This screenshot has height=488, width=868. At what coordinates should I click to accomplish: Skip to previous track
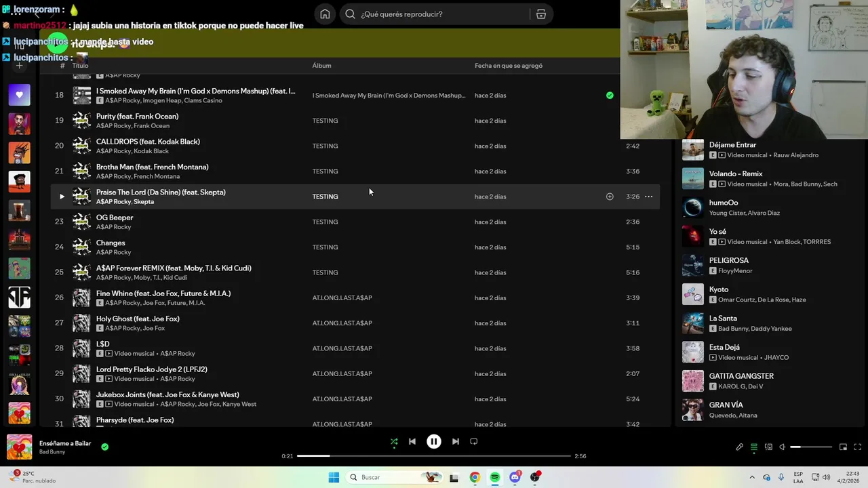tap(412, 441)
